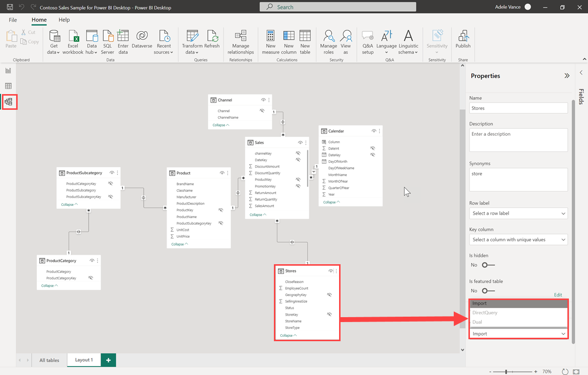Create a New table
588x375 pixels.
pos(305,42)
